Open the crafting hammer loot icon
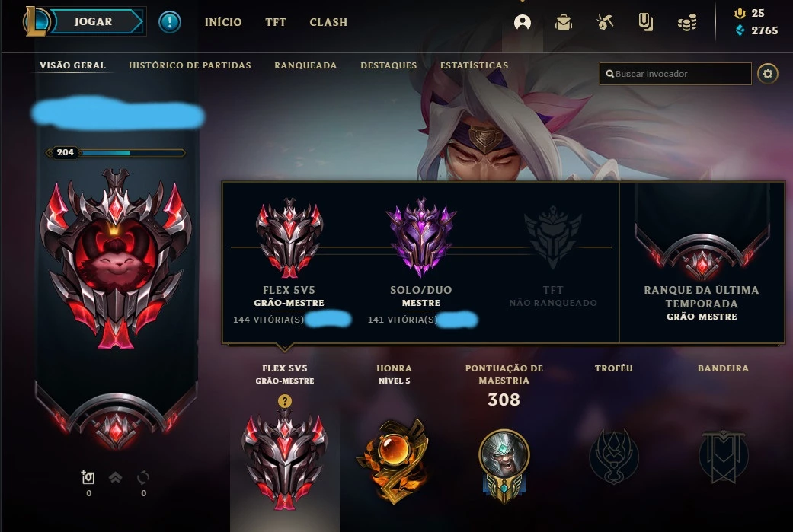793x532 pixels. [604, 22]
